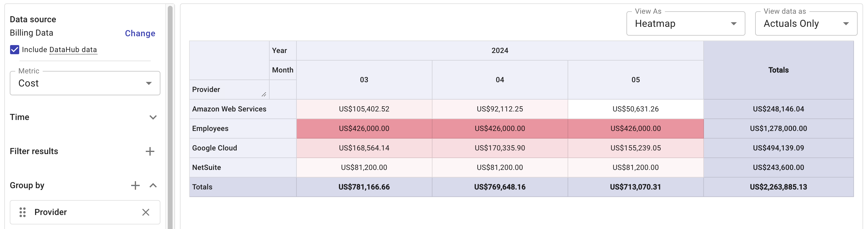Open the View As Heatmap dropdown
The width and height of the screenshot is (868, 229).
pos(685,23)
